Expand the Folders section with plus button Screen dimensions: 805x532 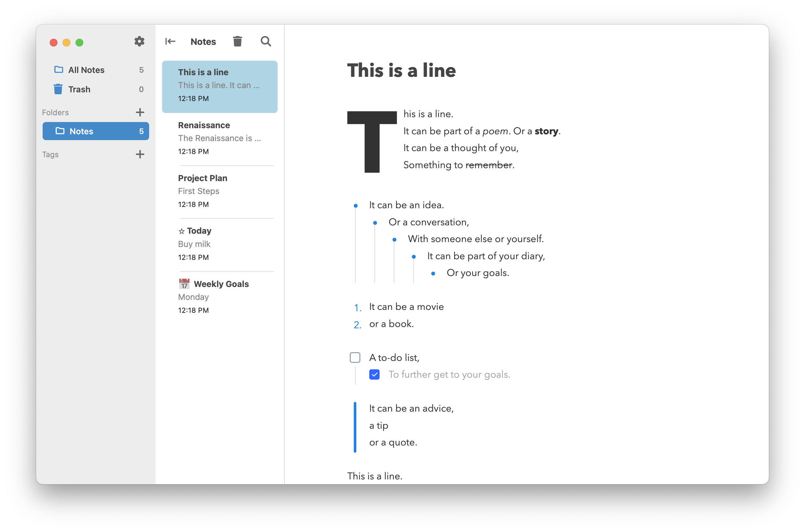pos(139,112)
